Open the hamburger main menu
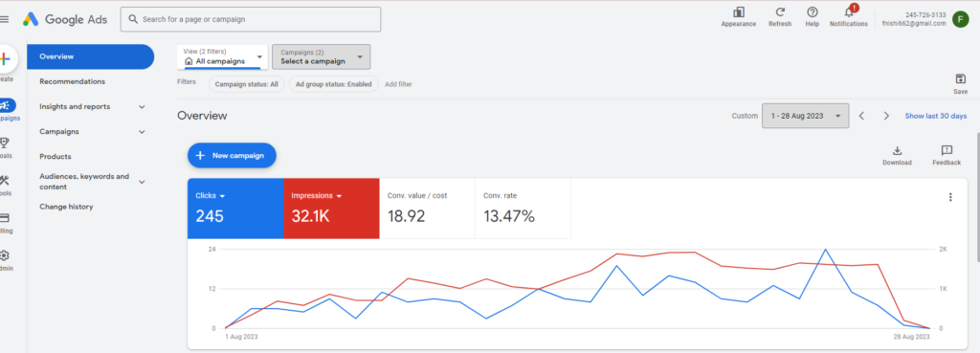 (5, 19)
